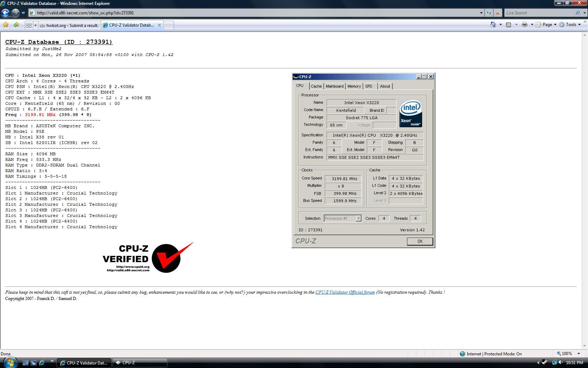Open the Windows Start orb
Image resolution: width=588 pixels, height=368 pixels.
coord(9,362)
